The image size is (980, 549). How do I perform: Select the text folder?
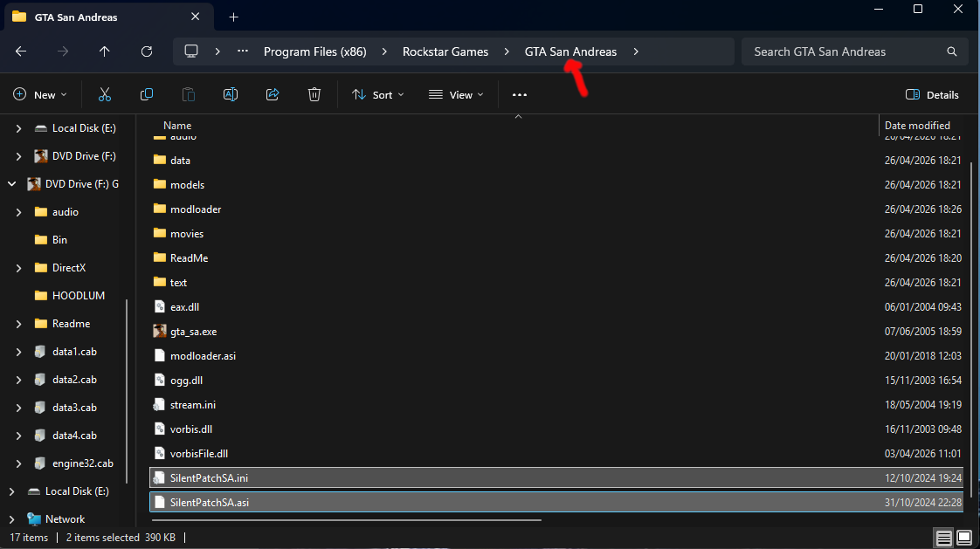click(556, 282)
